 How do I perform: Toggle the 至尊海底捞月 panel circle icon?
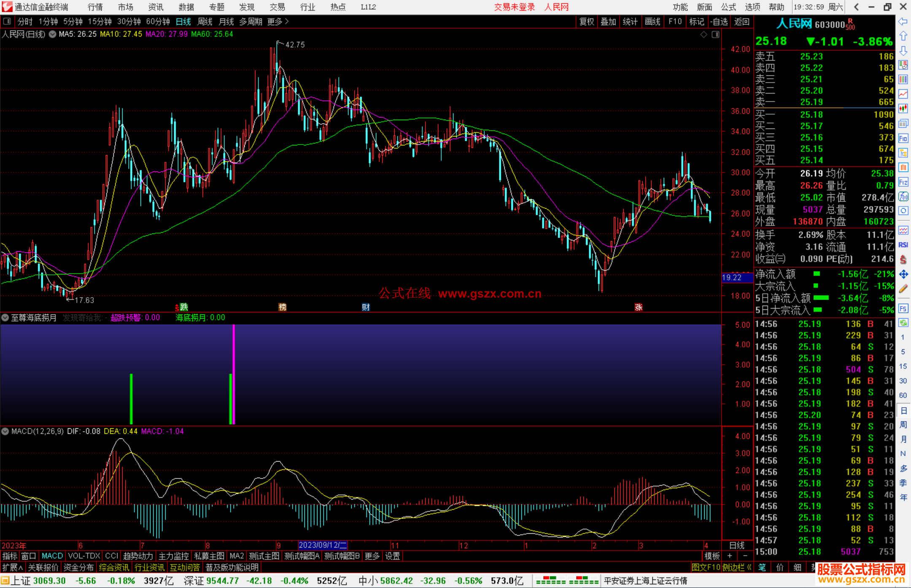click(x=5, y=317)
